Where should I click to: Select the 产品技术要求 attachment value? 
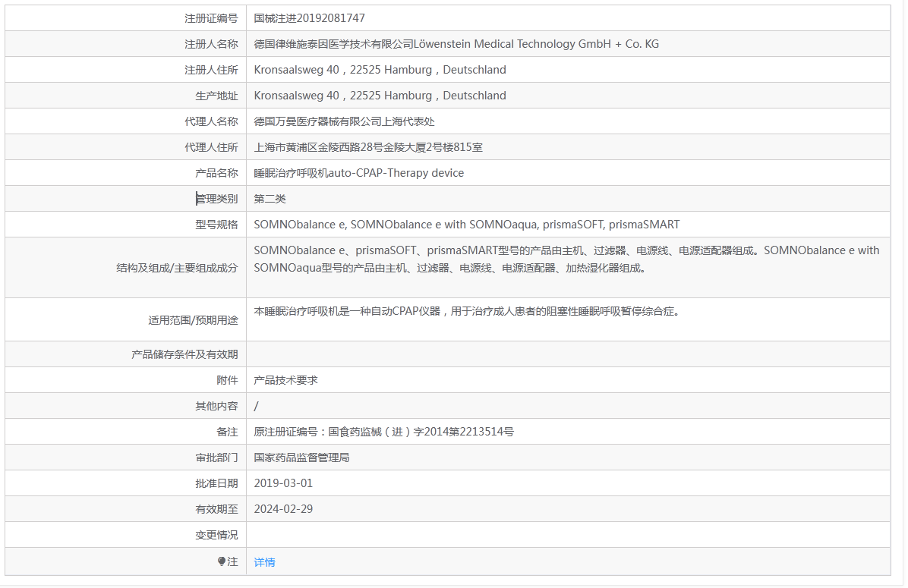(285, 380)
